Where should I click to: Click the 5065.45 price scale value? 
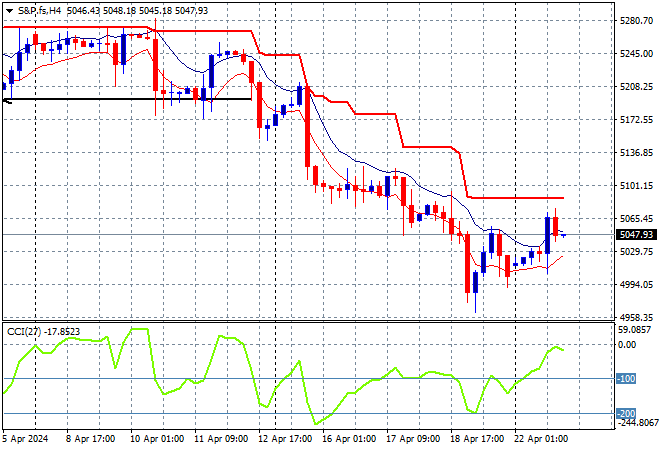click(x=636, y=218)
